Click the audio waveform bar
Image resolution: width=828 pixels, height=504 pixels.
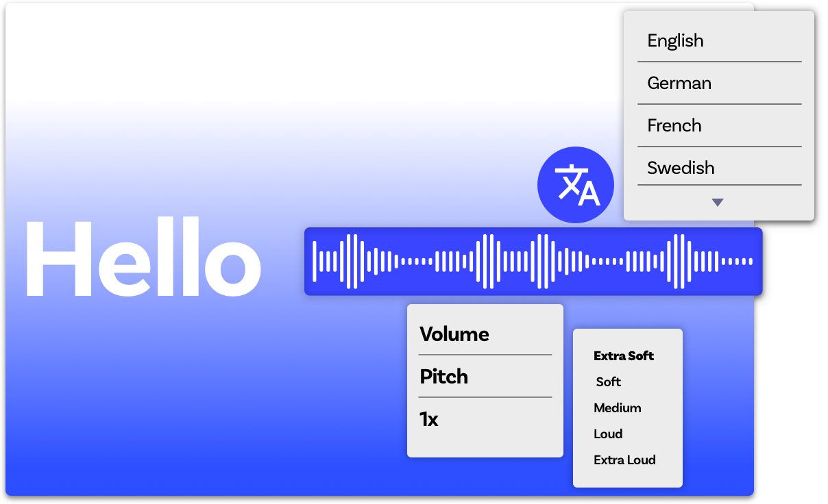click(533, 262)
